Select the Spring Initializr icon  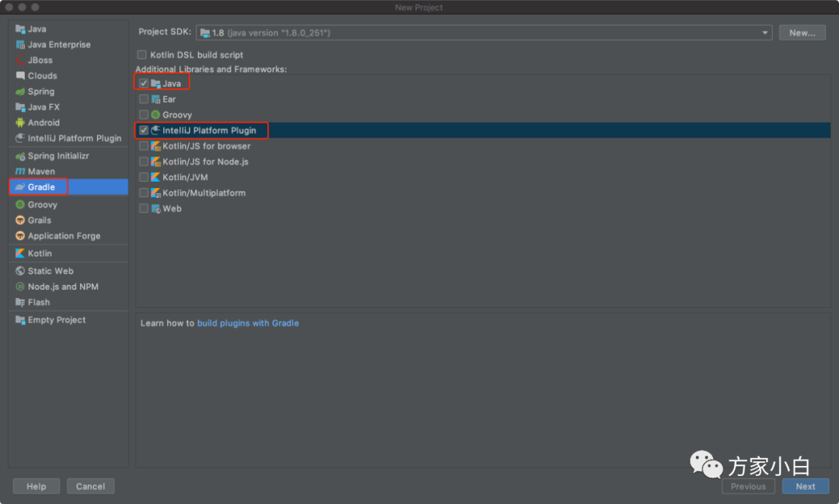tap(20, 155)
